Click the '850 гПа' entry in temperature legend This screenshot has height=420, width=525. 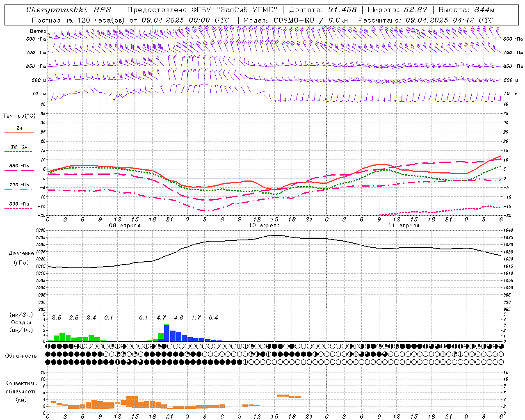tap(19, 166)
